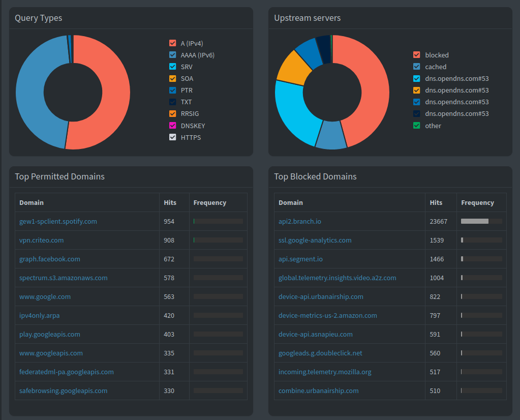The image size is (520, 420).
Task: Click the Top Blocked Domains heading
Action: tap(315, 176)
